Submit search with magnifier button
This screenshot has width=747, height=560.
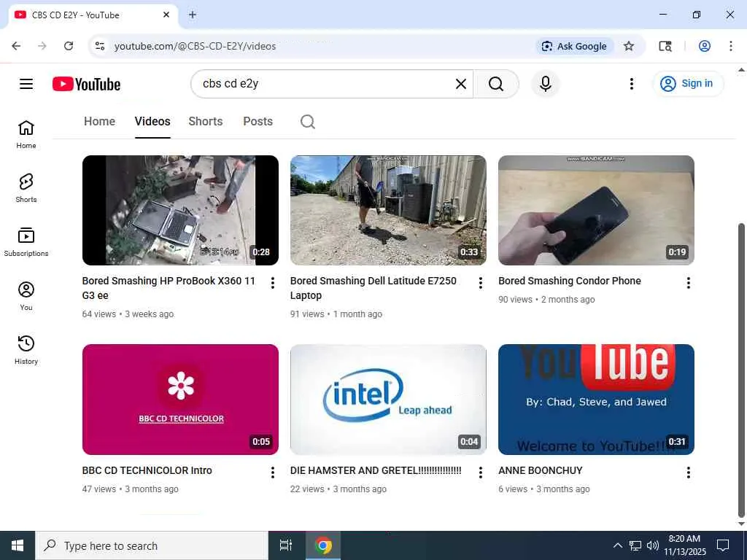pyautogui.click(x=496, y=84)
